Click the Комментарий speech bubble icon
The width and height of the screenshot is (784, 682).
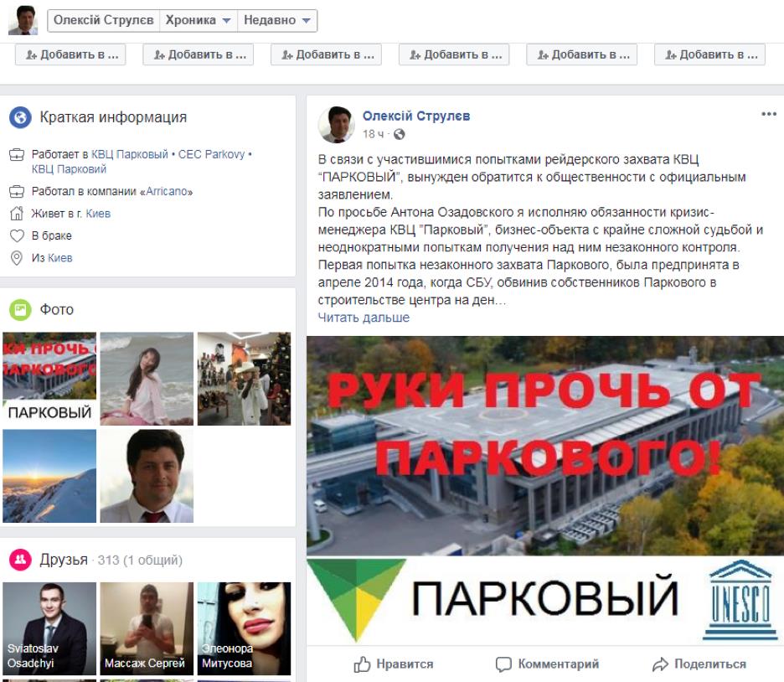pyautogui.click(x=503, y=664)
